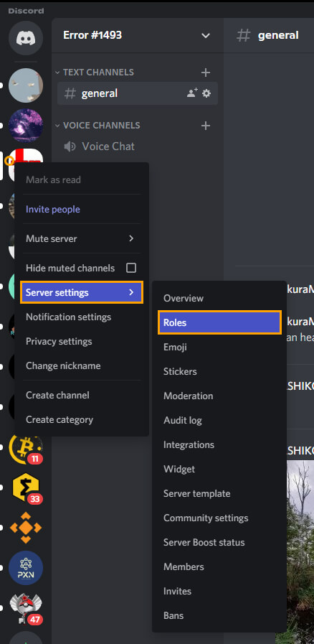Add a new voice channel with plus icon
The width and height of the screenshot is (314, 644).
tap(205, 125)
